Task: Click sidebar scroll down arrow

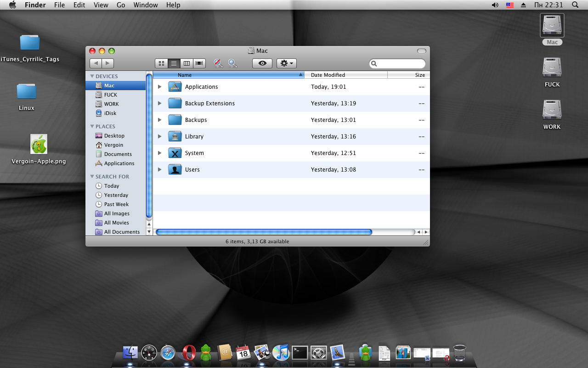Action: tap(149, 232)
